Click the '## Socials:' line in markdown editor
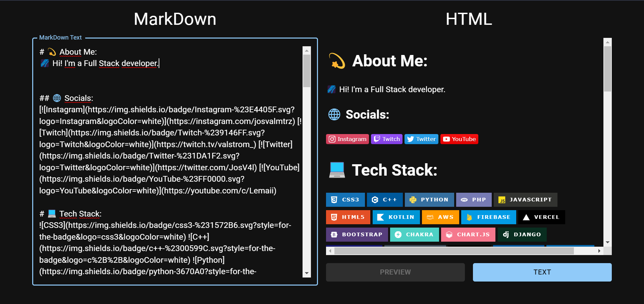The width and height of the screenshot is (644, 304). click(66, 98)
